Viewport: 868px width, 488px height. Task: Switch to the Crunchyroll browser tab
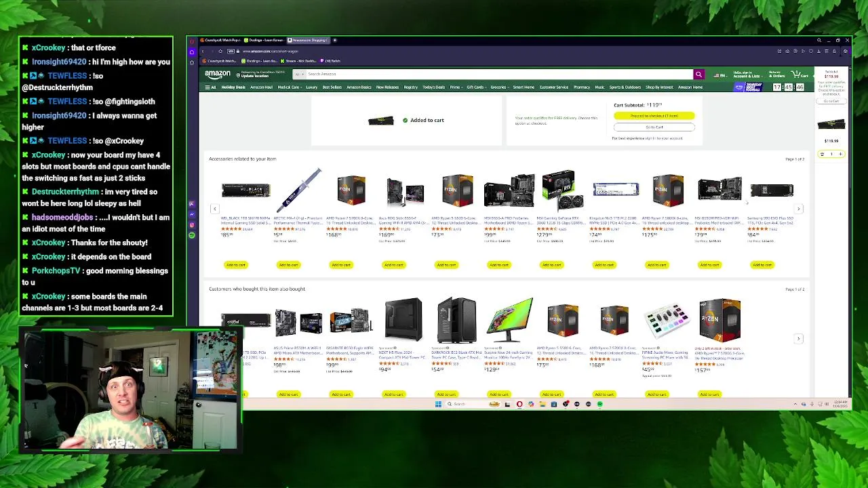click(220, 40)
